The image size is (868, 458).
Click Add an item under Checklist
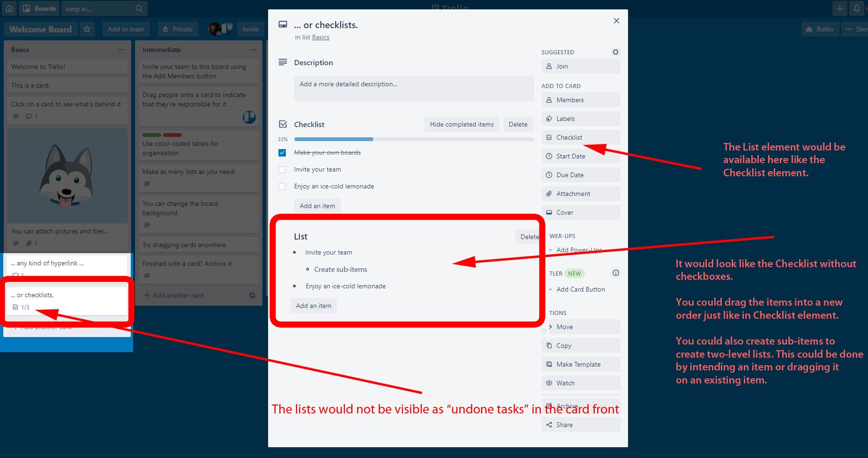317,206
